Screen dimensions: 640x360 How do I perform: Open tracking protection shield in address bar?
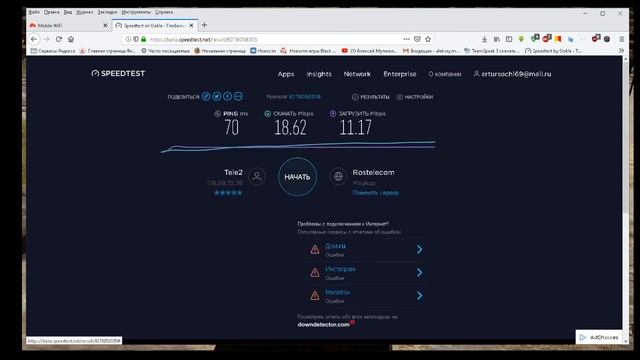click(x=136, y=39)
